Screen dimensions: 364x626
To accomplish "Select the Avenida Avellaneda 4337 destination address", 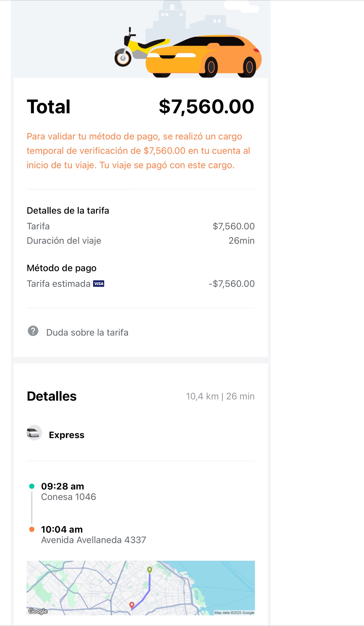I will click(94, 540).
